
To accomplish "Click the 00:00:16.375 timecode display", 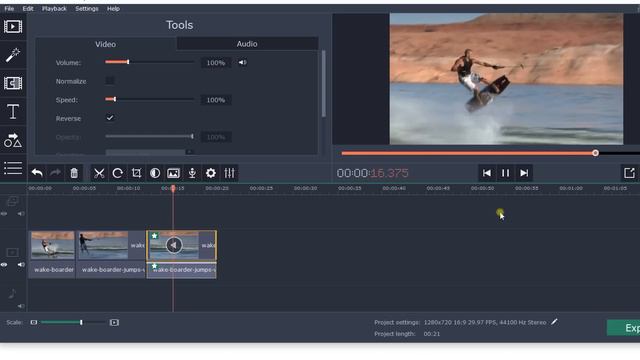I will coord(372,173).
